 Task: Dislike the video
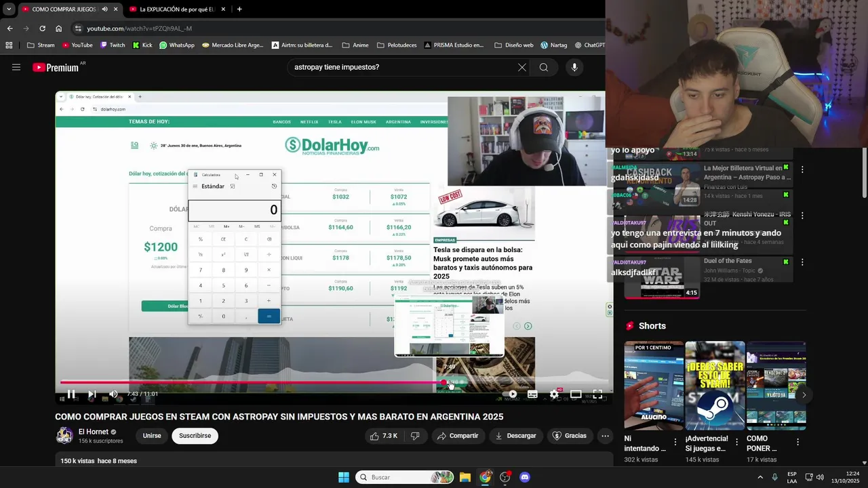tap(415, 436)
